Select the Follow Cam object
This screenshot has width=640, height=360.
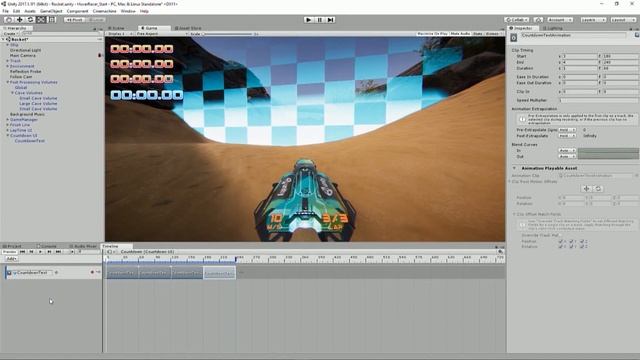(21, 77)
